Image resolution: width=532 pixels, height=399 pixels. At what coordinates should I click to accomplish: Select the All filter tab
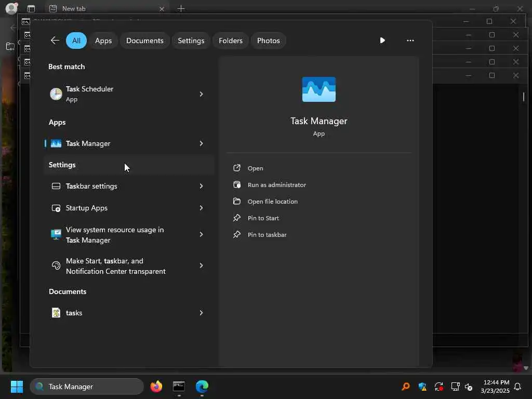[x=76, y=41]
